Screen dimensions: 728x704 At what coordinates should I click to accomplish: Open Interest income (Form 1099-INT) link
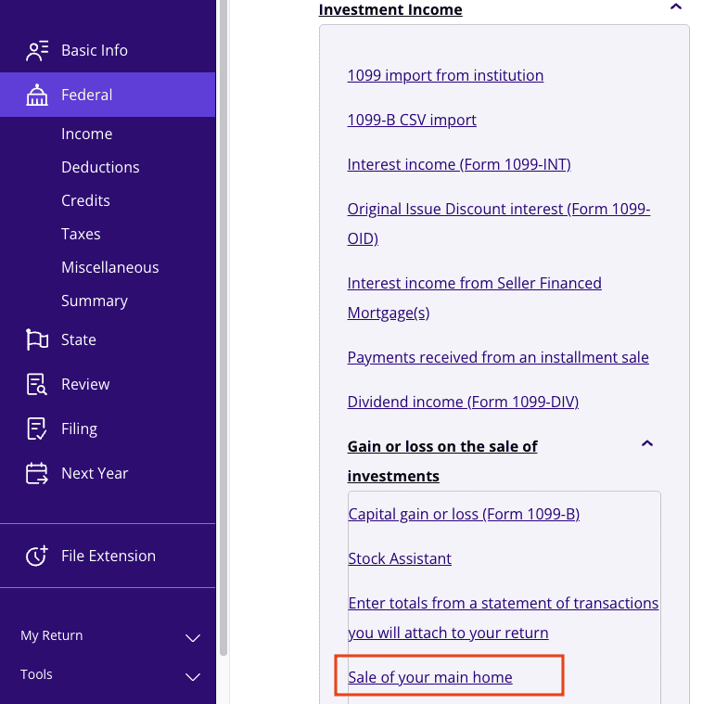point(459,164)
